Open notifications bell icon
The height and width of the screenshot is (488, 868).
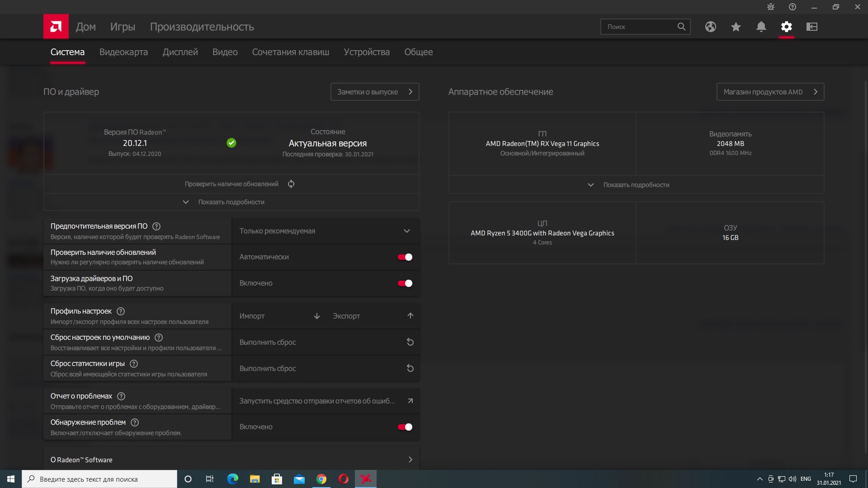click(x=761, y=27)
